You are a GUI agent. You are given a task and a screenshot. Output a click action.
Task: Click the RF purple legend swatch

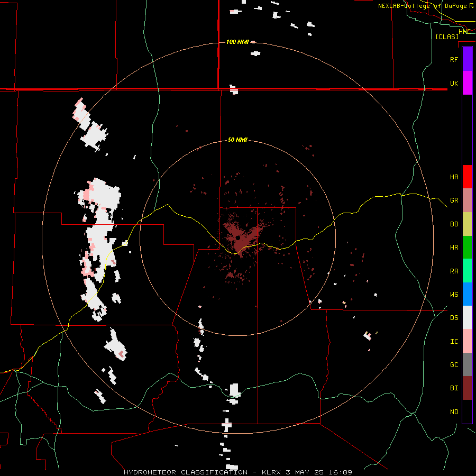(467, 59)
